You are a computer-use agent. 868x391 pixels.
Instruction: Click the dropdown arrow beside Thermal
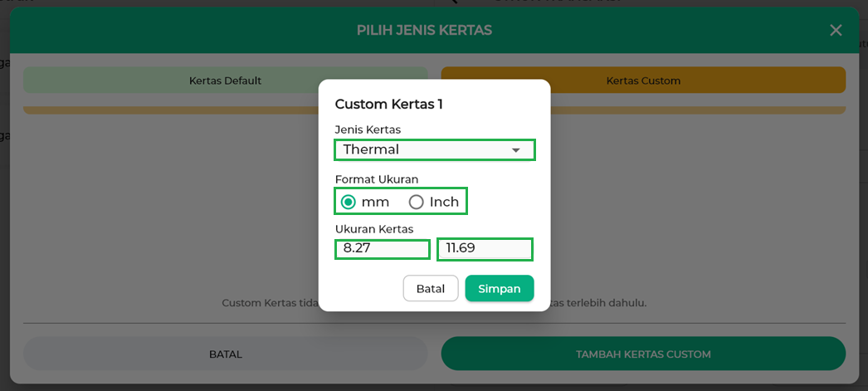point(516,150)
